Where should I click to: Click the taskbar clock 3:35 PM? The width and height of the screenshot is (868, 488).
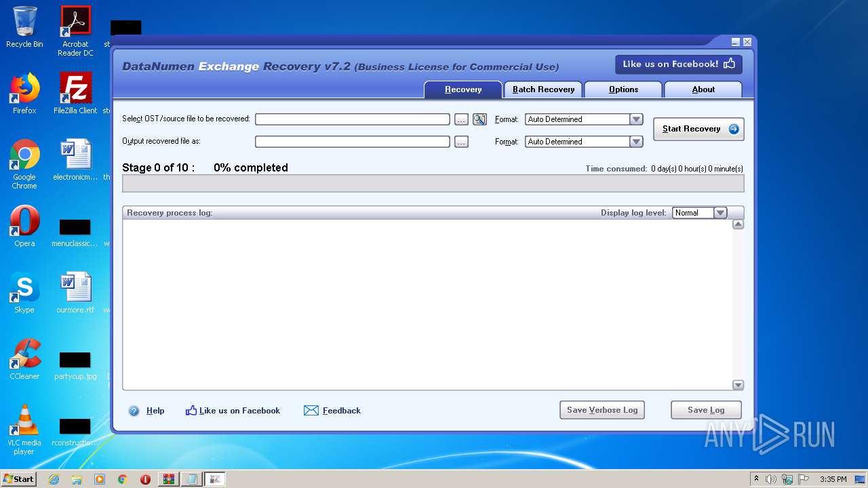(x=833, y=479)
